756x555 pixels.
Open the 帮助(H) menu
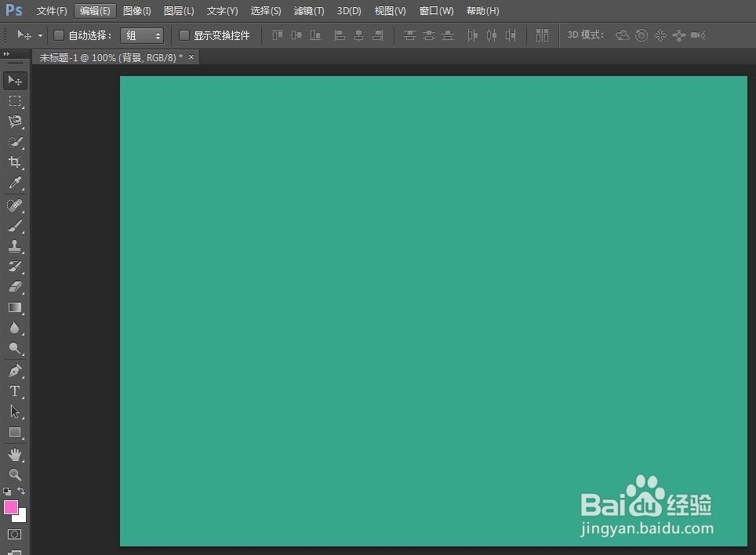(482, 11)
